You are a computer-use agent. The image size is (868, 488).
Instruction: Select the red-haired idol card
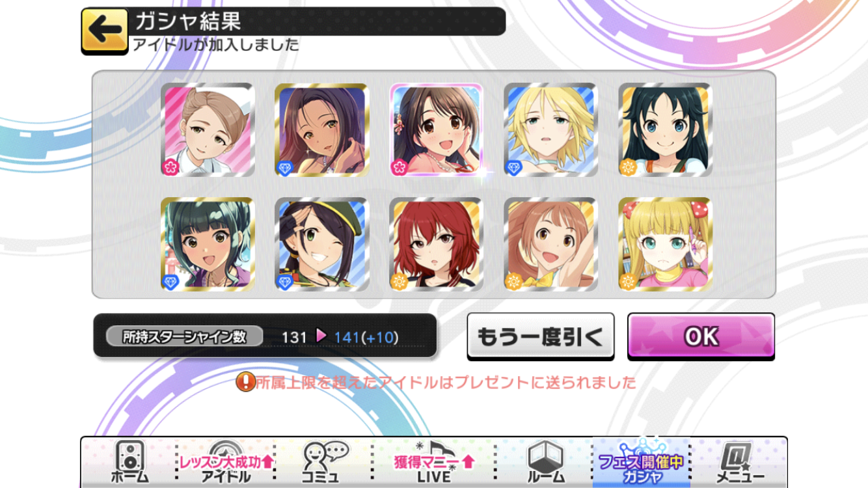pyautogui.click(x=437, y=244)
